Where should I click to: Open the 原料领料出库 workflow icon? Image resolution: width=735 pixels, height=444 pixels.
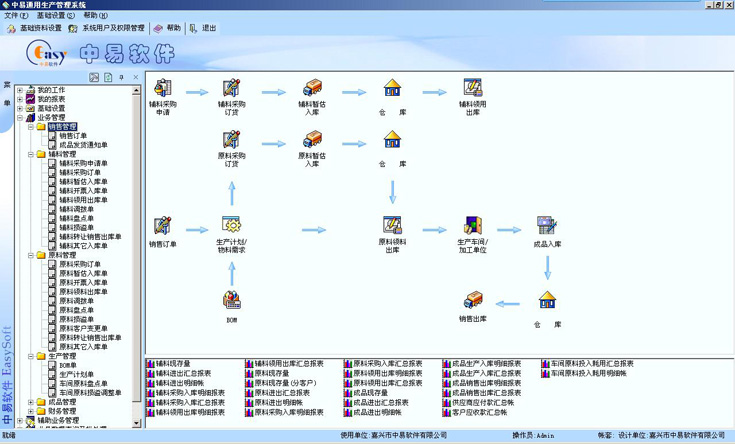[392, 225]
